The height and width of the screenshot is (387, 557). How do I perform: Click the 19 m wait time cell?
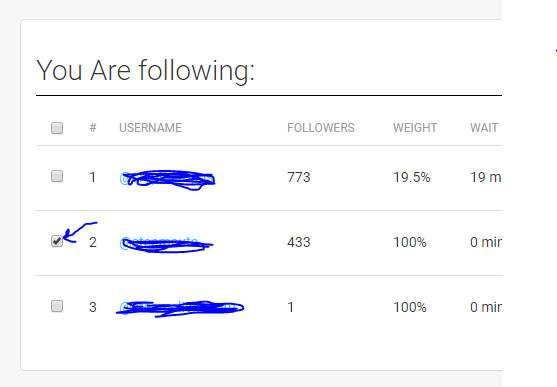[486, 177]
